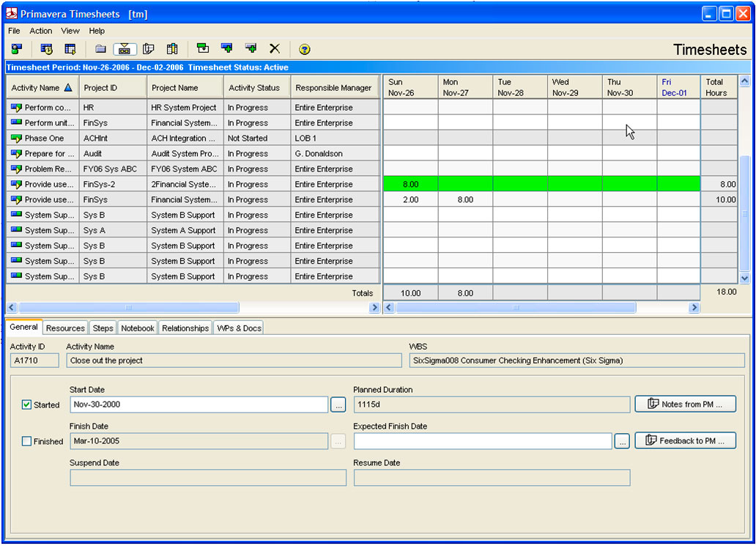Image resolution: width=756 pixels, height=546 pixels.
Task: Click the first toolbar icon with green and blue shapes
Action: click(17, 48)
